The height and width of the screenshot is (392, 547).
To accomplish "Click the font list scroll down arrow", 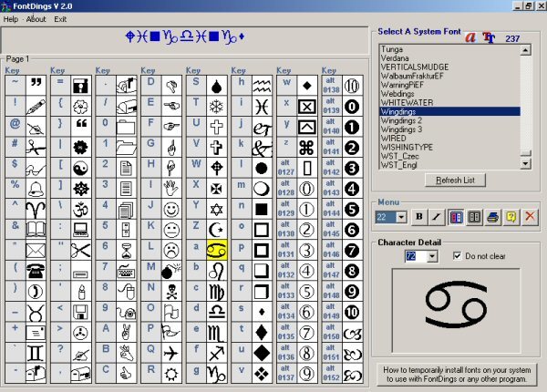I will point(525,163).
